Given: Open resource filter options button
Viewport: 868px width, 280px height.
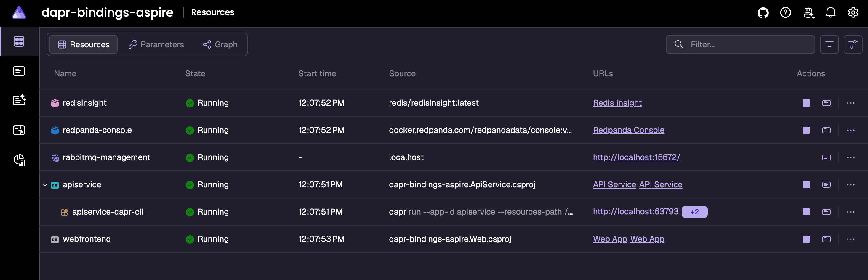Looking at the screenshot, I should point(829,44).
